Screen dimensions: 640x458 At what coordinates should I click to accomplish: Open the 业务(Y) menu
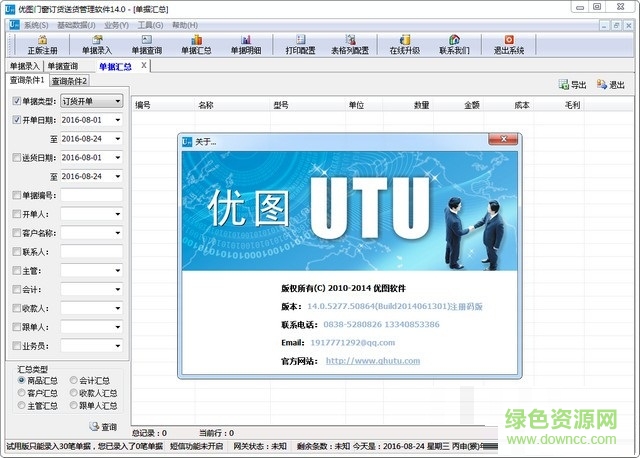(x=116, y=25)
